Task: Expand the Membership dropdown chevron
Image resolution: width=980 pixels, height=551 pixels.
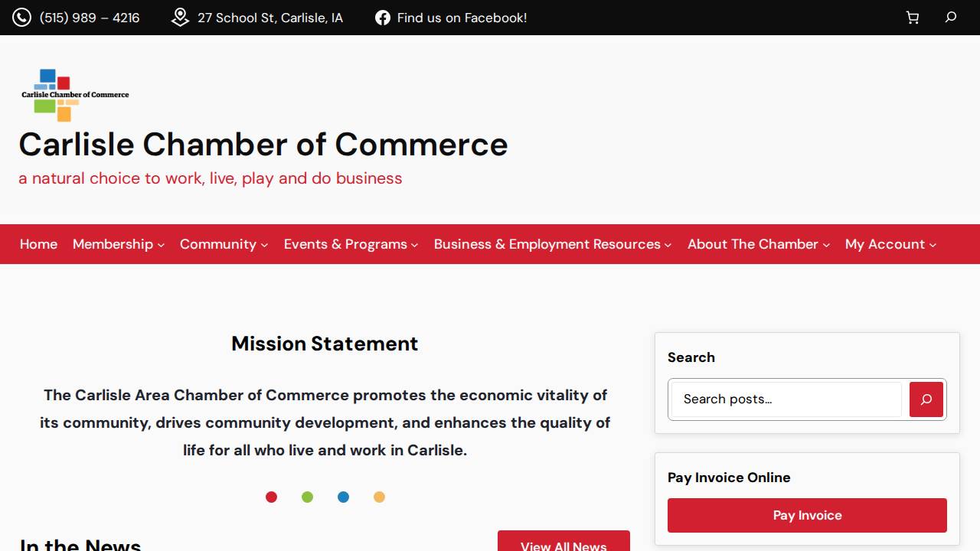Action: [161, 245]
